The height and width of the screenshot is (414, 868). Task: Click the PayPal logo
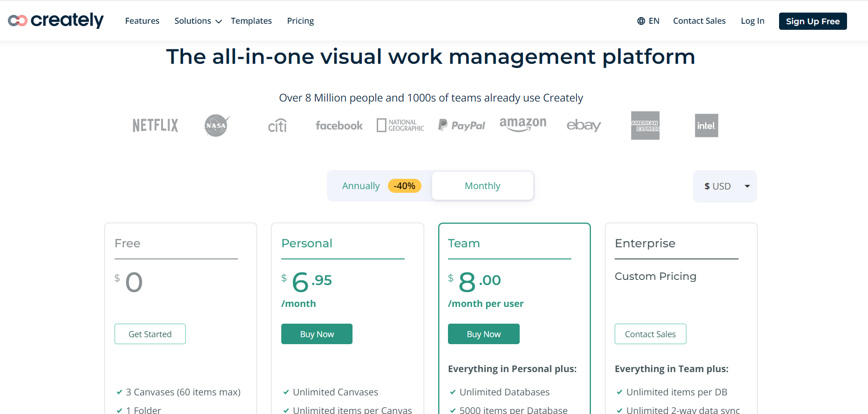[461, 125]
